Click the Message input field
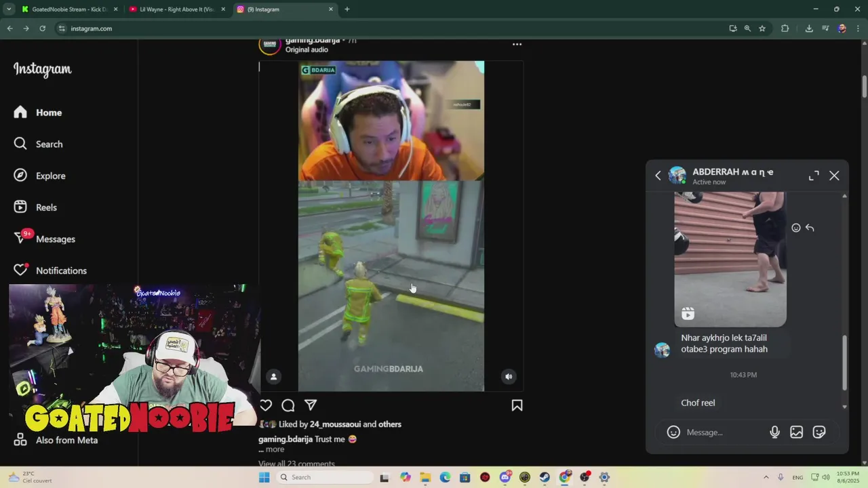Screen dimensions: 868x488 click(x=724, y=432)
